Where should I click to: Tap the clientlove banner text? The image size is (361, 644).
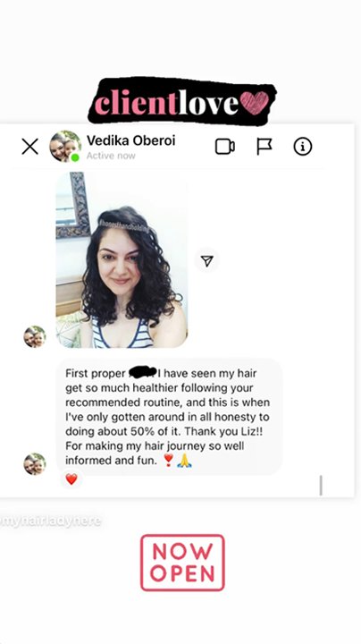pos(166,103)
